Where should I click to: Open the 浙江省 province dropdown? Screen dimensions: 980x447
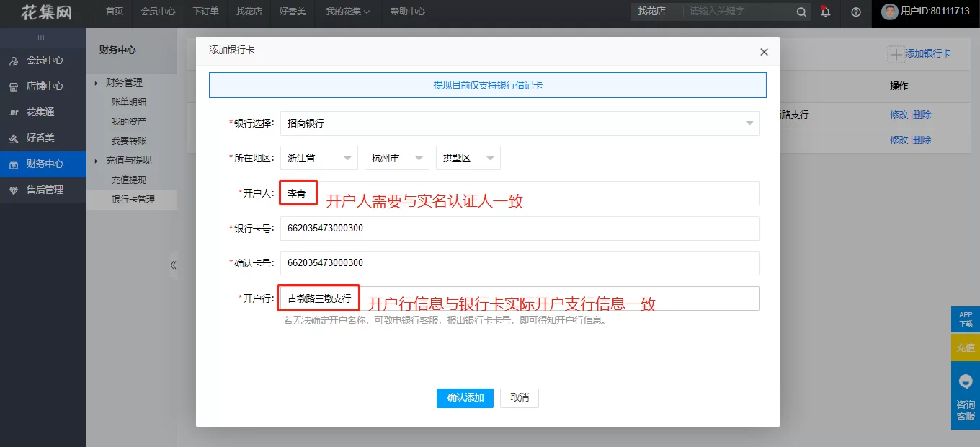pyautogui.click(x=318, y=158)
